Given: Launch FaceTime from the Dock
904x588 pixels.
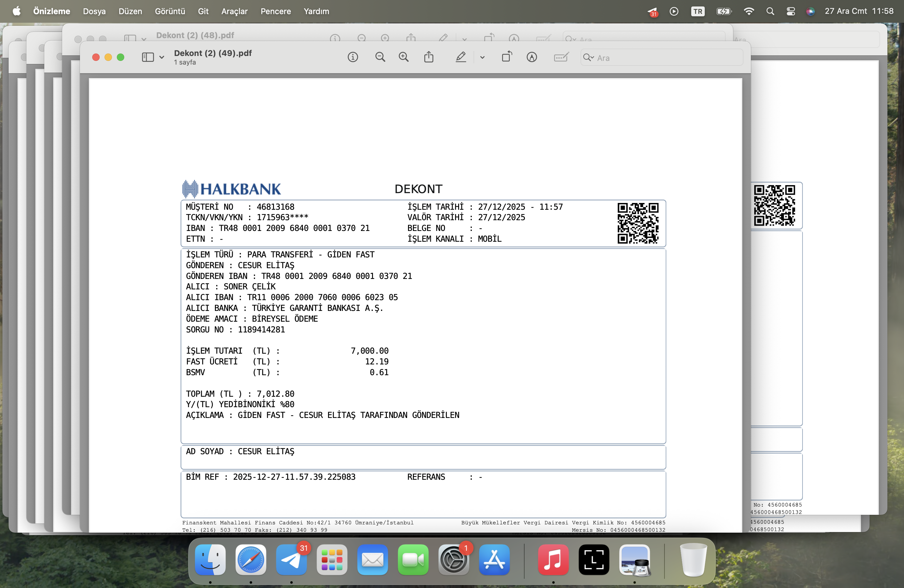Looking at the screenshot, I should point(413,559).
